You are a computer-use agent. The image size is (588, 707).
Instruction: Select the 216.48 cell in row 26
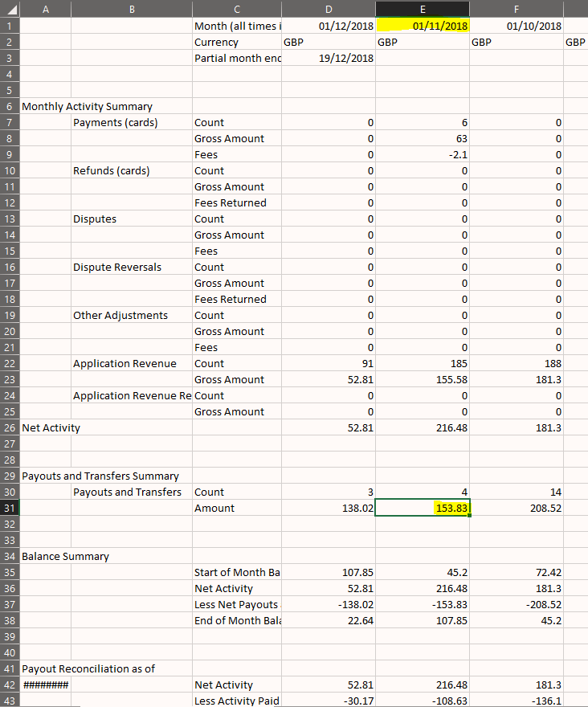click(423, 427)
